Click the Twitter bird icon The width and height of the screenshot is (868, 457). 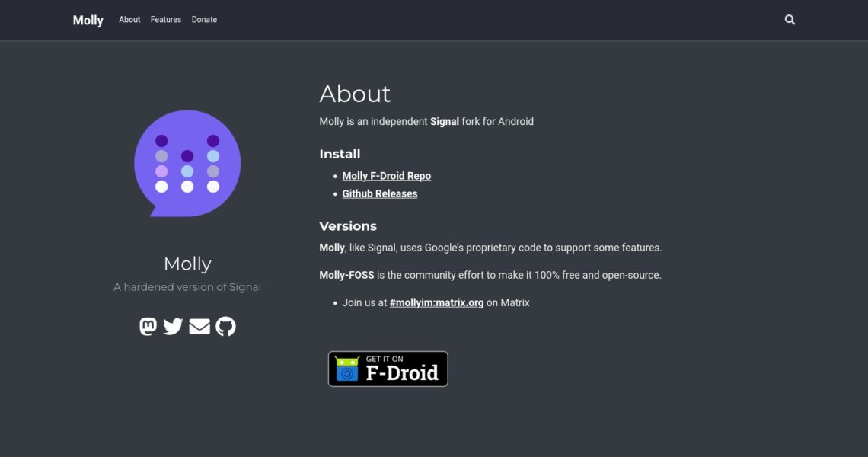click(x=174, y=327)
